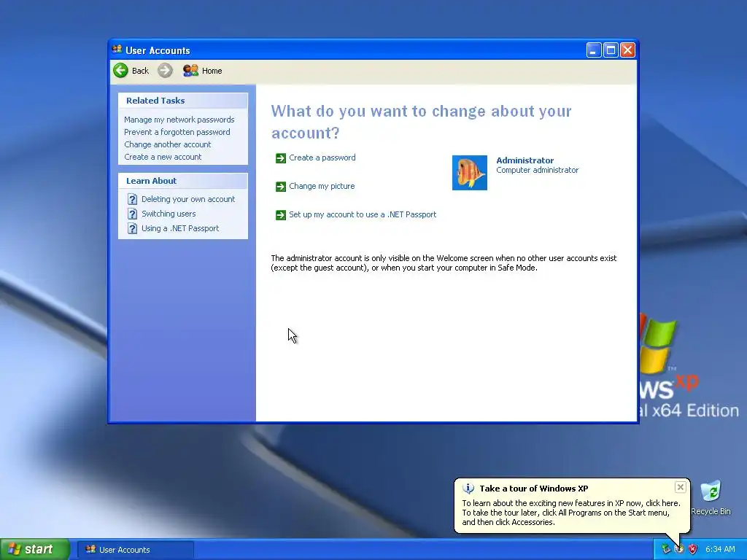Screen dimensions: 747x560
Task: Open Switching users help topic
Action: point(169,214)
